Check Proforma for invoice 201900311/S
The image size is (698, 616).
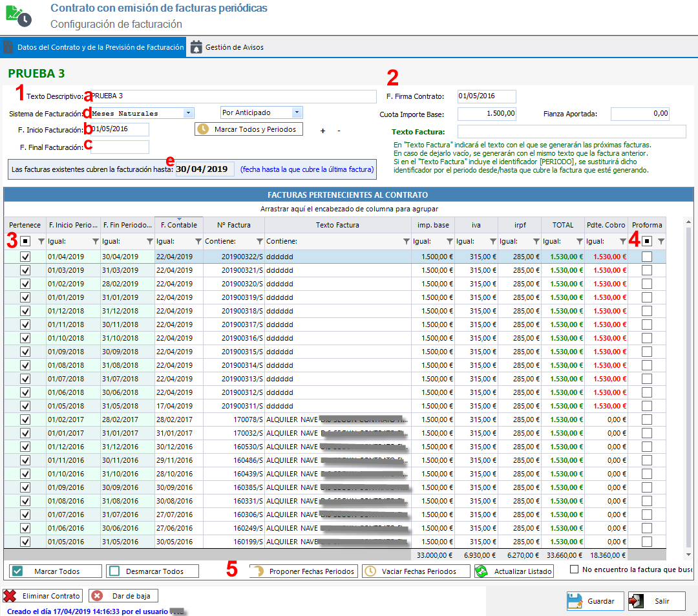click(x=647, y=406)
